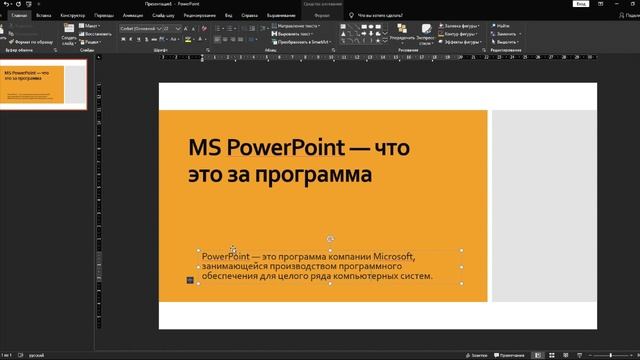Switch to Reading view in status bar
Image resolution: width=640 pixels, height=360 pixels.
566,356
